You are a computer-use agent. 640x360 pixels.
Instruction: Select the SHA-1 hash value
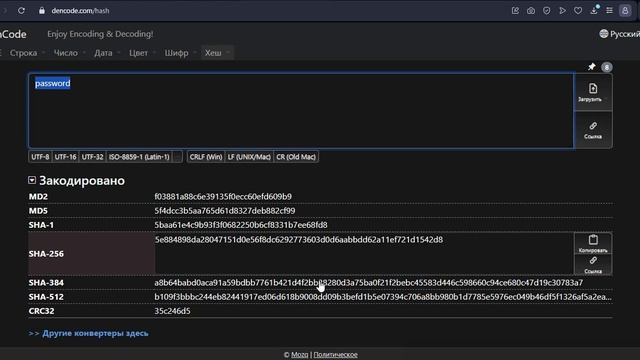[x=241, y=225]
